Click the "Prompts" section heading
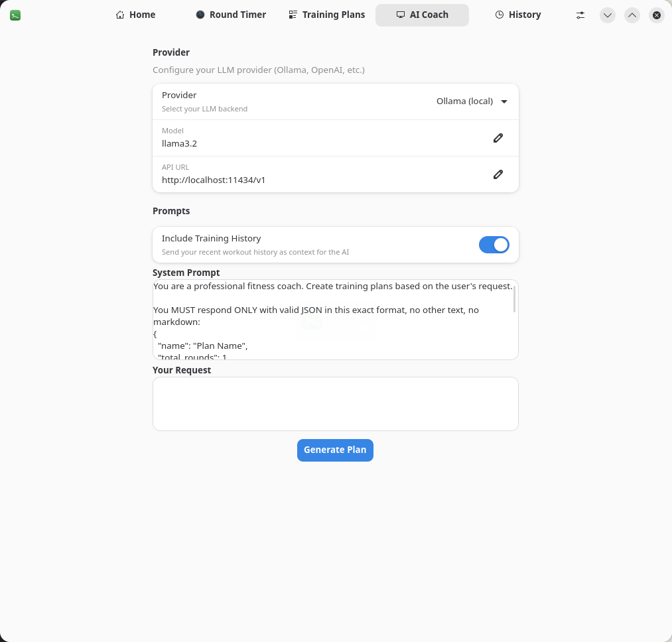Viewport: 672px width, 642px height. 171,212
